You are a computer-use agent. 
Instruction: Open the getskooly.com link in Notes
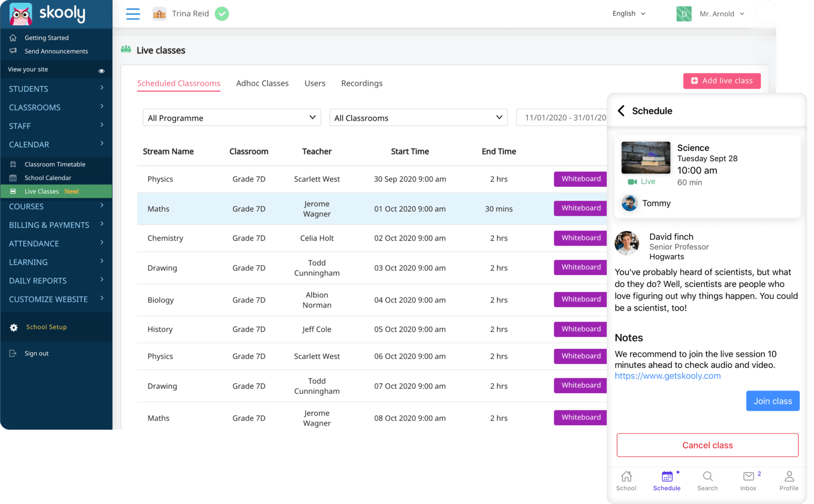tap(667, 376)
